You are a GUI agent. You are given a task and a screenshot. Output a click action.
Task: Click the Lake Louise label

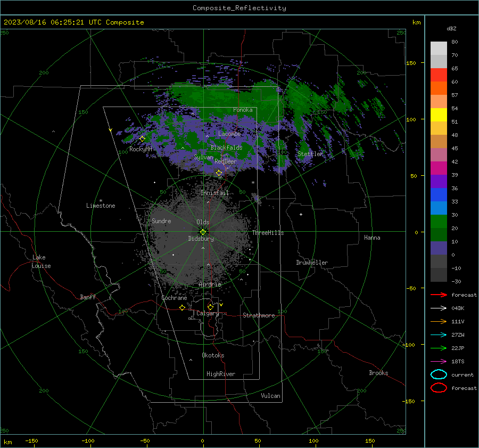(41, 262)
